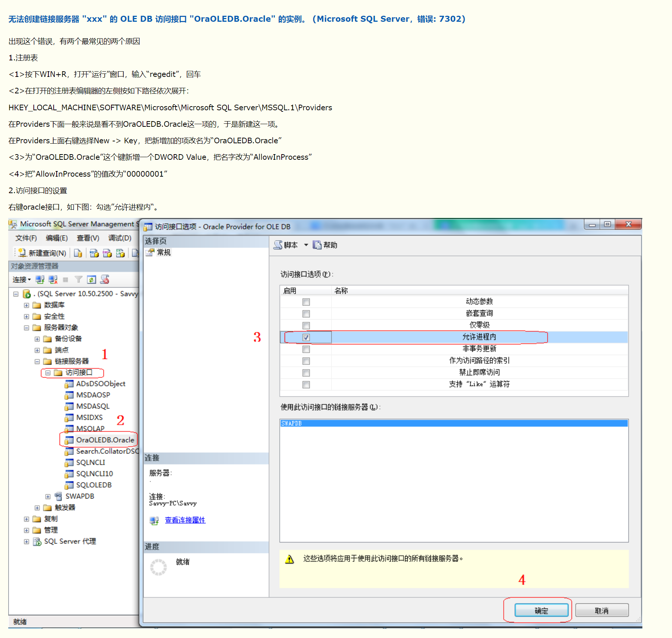Click the refresh Object Explorer icon
672x638 pixels.
coord(91,279)
